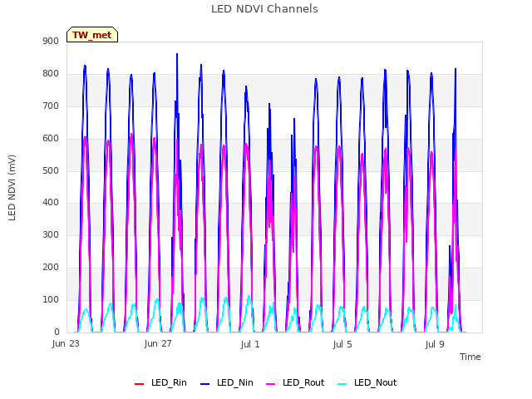Click the 800 y-axis tick label

point(51,73)
